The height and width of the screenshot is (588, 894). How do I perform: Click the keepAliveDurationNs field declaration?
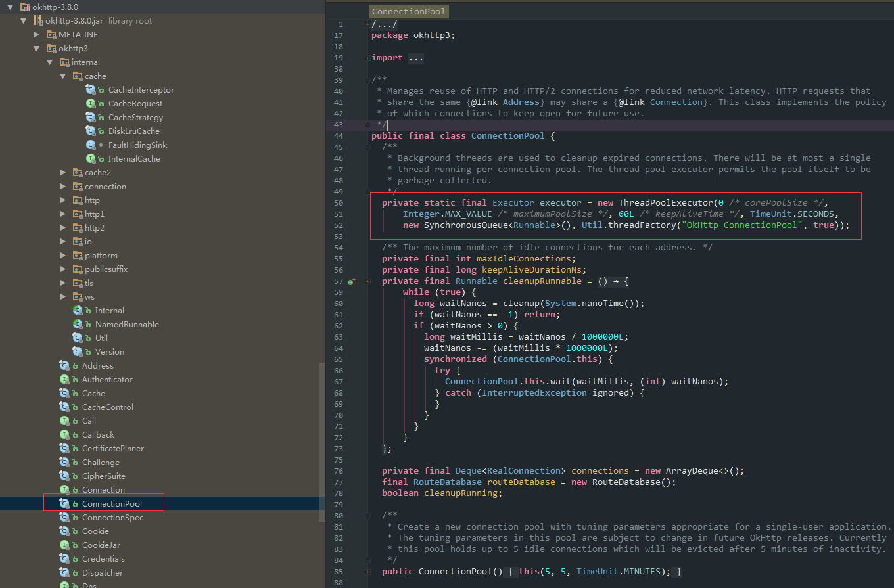click(x=532, y=269)
